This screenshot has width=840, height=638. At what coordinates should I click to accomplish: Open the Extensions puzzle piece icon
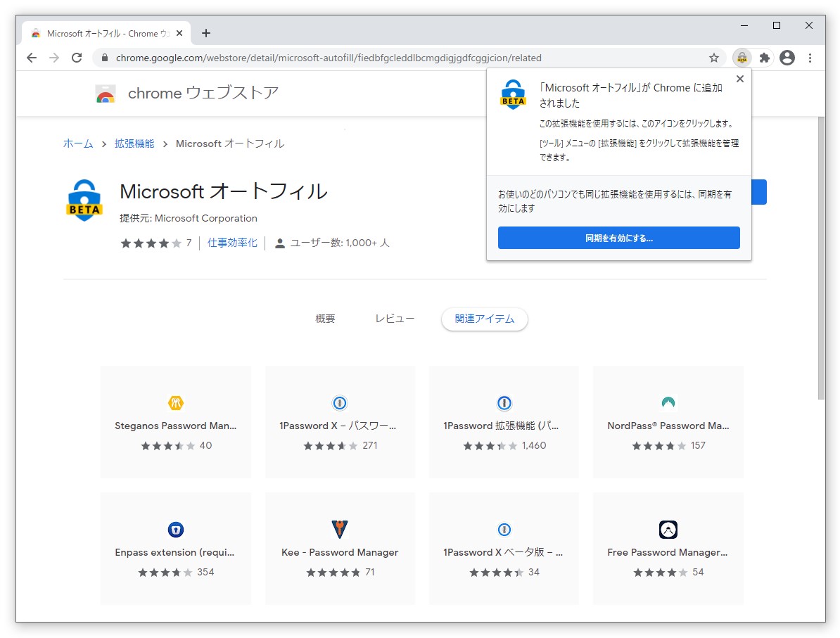765,58
